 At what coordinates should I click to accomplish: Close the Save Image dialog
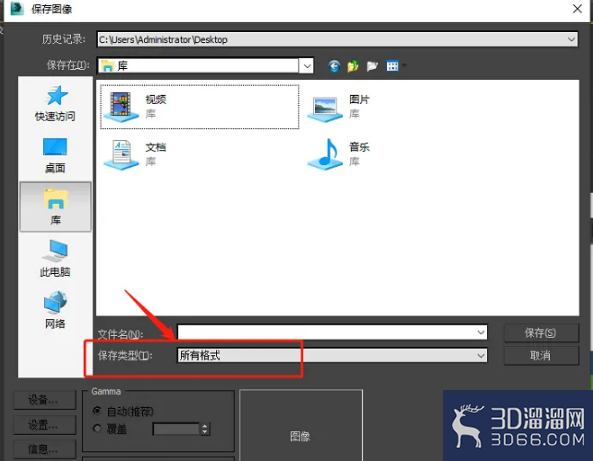(x=577, y=9)
